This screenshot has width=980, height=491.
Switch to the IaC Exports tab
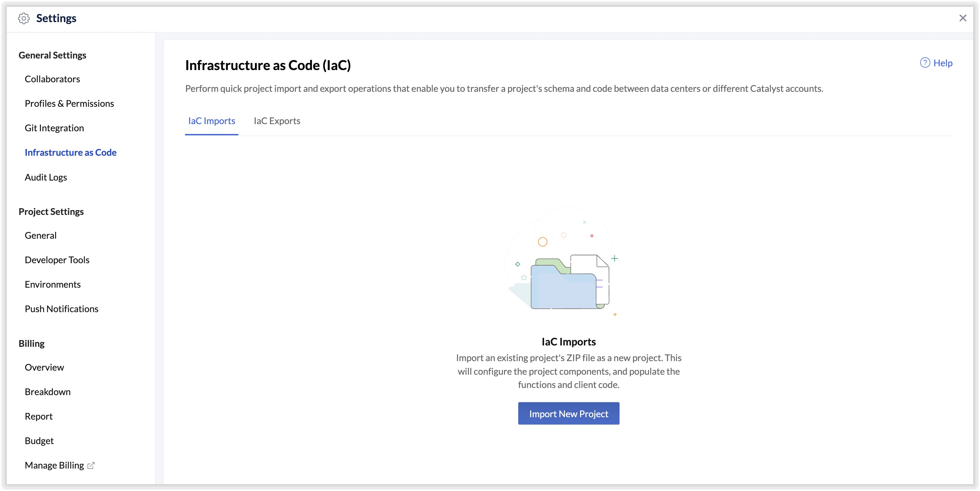pyautogui.click(x=277, y=120)
